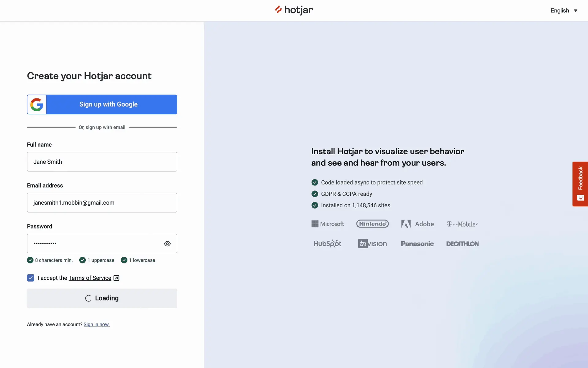
Task: Click into the Email address field
Action: point(102,203)
